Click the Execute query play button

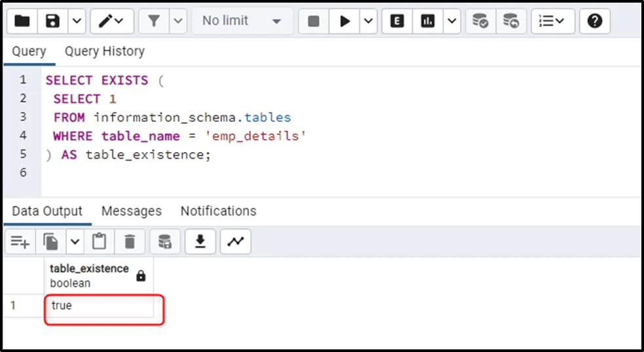click(x=345, y=22)
